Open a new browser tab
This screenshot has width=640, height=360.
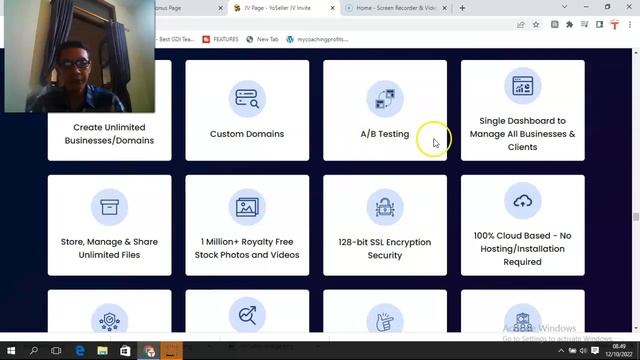pyautogui.click(x=462, y=8)
